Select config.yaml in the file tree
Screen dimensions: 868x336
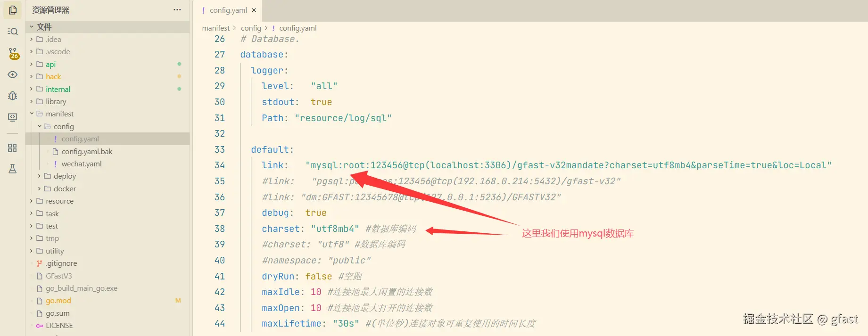pyautogui.click(x=108, y=139)
